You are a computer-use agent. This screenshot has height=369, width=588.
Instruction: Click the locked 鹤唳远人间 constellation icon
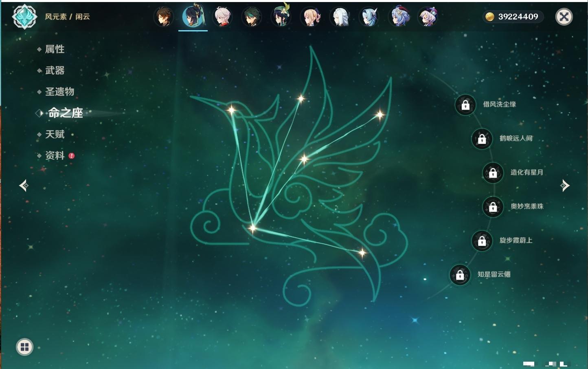[x=482, y=139]
